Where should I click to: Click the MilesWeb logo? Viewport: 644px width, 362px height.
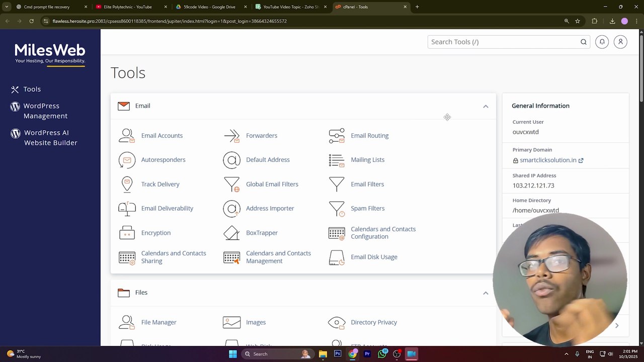point(50,54)
